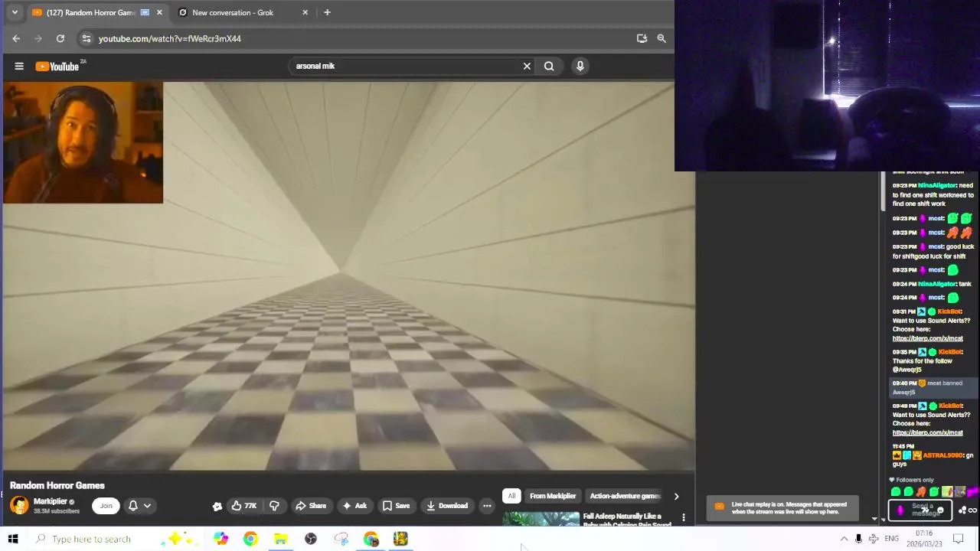
Task: Open the Fall Asleep Naturally video thumbnail
Action: [x=541, y=519]
